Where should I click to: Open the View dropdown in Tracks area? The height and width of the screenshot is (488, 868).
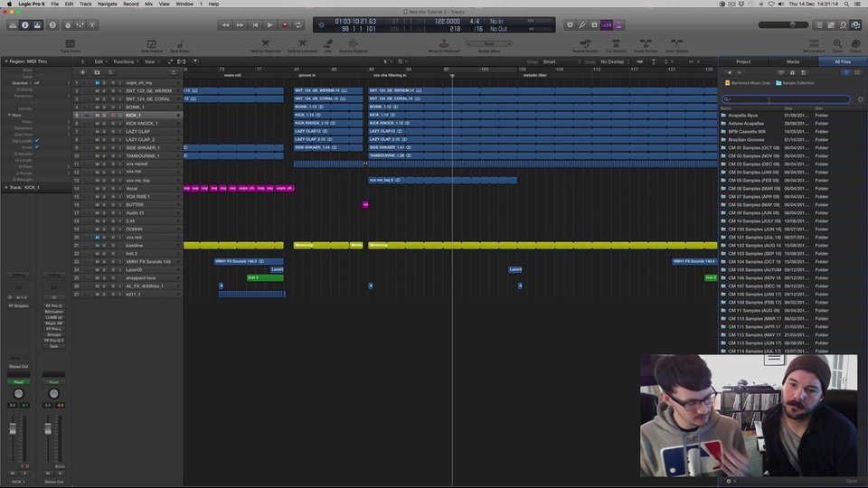[x=152, y=61]
